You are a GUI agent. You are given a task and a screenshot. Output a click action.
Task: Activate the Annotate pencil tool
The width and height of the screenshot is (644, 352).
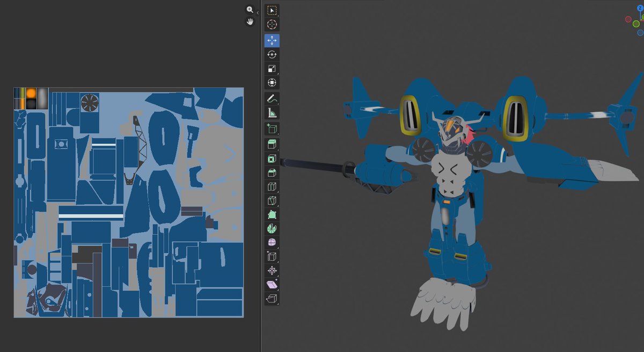click(x=272, y=98)
